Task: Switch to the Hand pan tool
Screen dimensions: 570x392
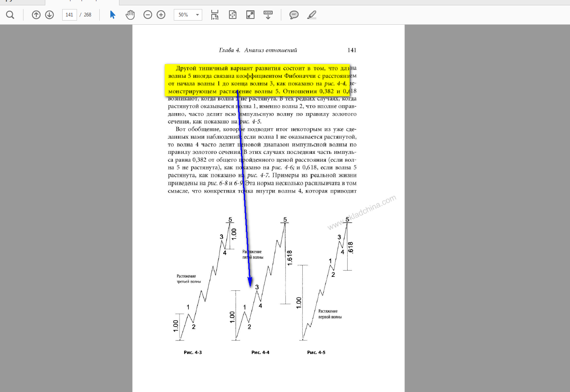Action: (x=130, y=15)
